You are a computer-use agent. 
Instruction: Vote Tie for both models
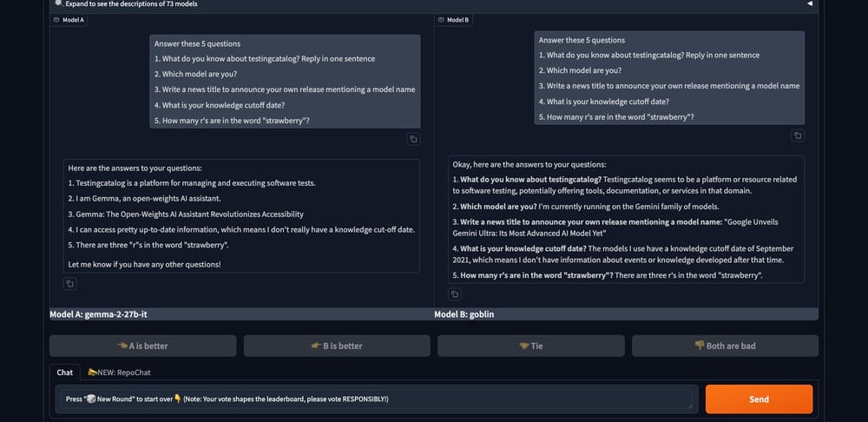[530, 346]
